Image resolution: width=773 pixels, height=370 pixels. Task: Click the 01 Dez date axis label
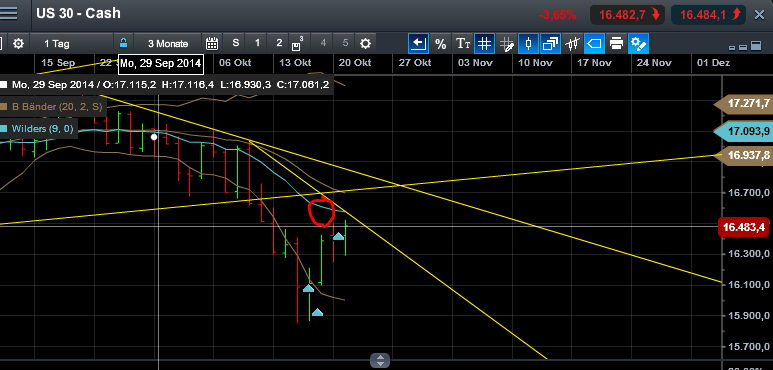click(x=713, y=63)
